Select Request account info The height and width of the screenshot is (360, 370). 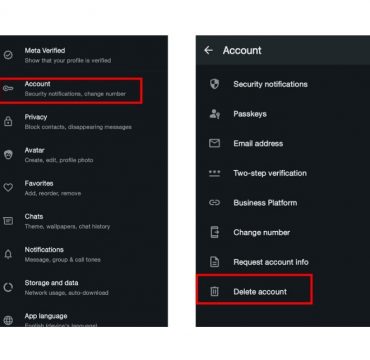[283, 262]
